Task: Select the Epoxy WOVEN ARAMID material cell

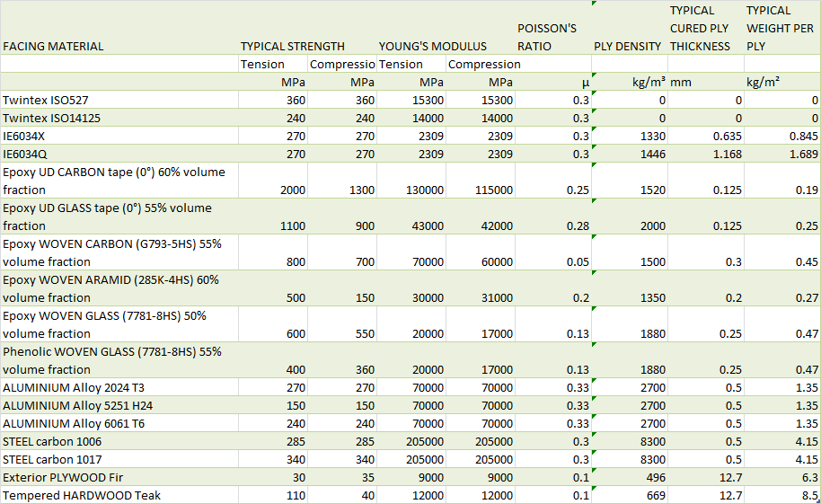Action: (119, 288)
